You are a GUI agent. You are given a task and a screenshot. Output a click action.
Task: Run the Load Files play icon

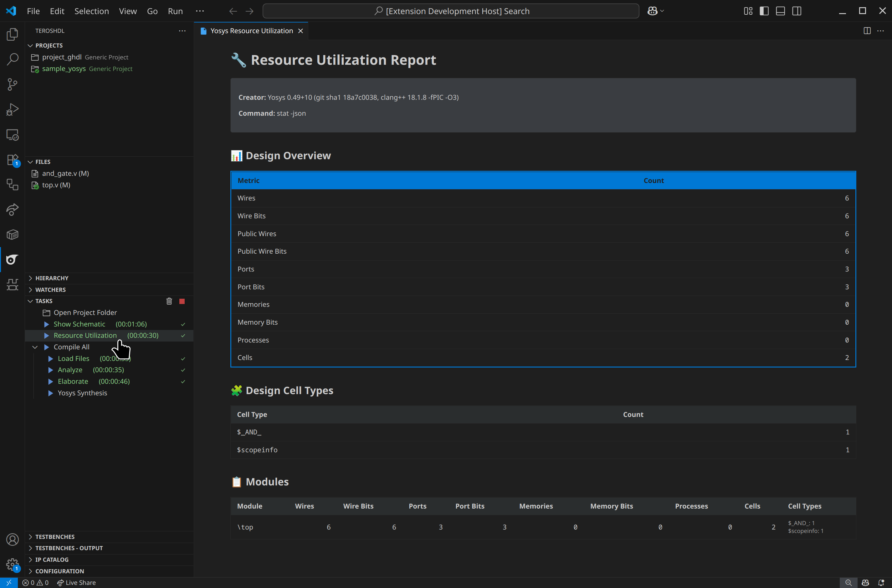[51, 358]
